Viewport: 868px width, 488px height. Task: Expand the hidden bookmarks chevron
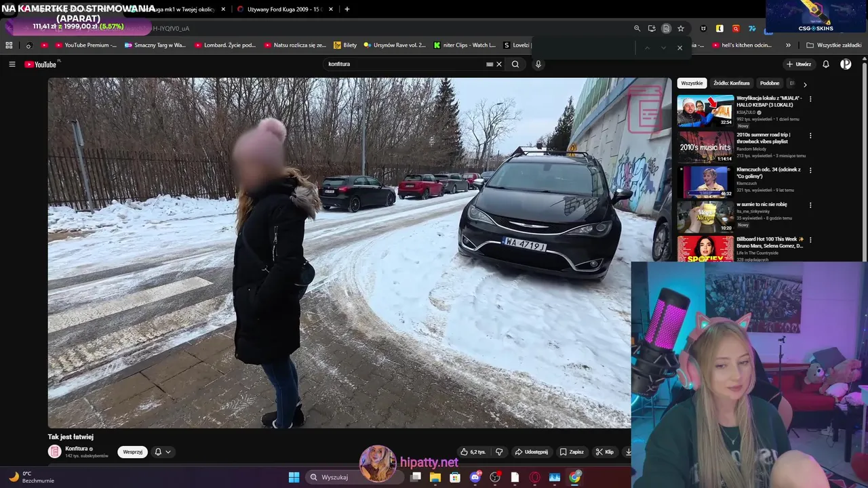(788, 45)
